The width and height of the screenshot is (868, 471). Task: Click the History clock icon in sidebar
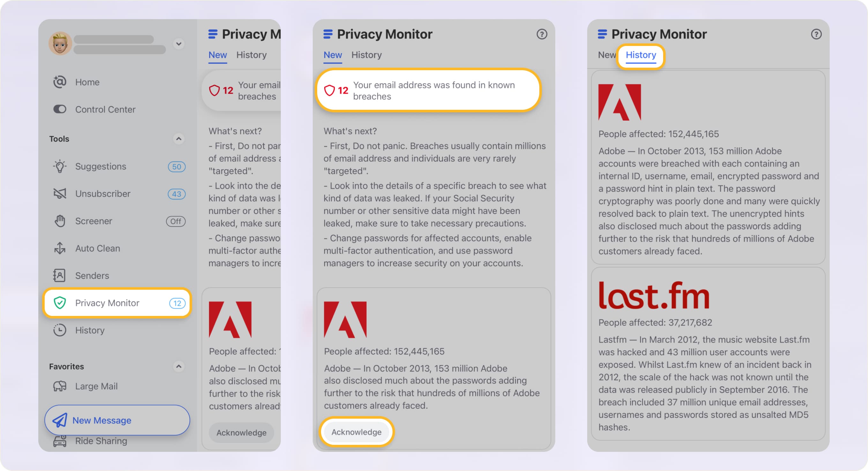coord(60,330)
